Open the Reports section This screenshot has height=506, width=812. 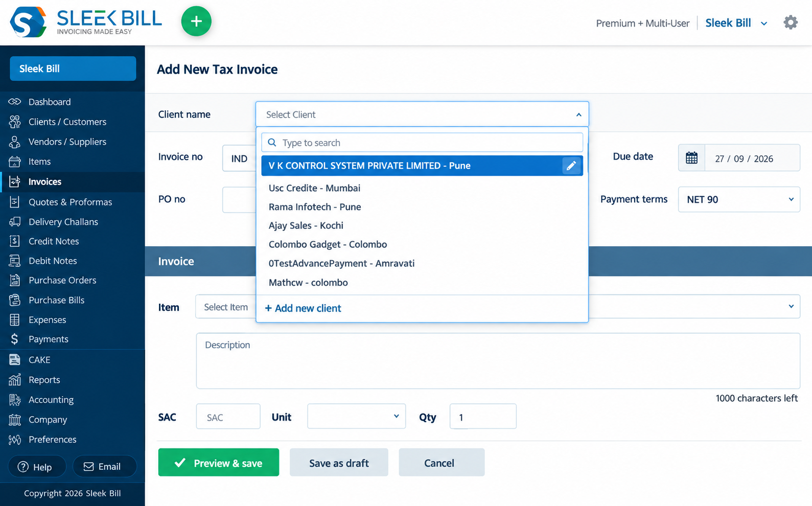pos(44,380)
